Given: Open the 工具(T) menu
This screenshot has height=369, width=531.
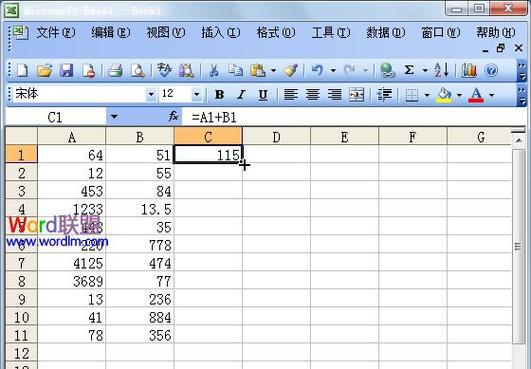Looking at the screenshot, I should click(331, 32).
